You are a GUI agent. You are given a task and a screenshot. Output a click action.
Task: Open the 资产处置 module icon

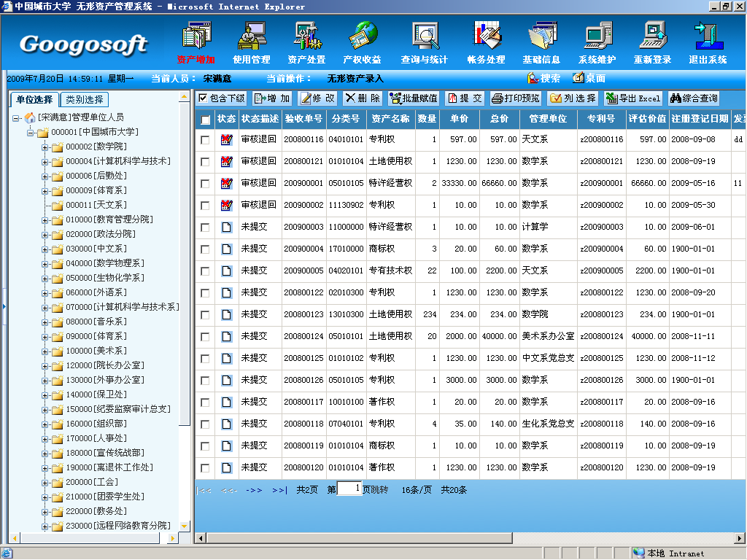tap(307, 36)
